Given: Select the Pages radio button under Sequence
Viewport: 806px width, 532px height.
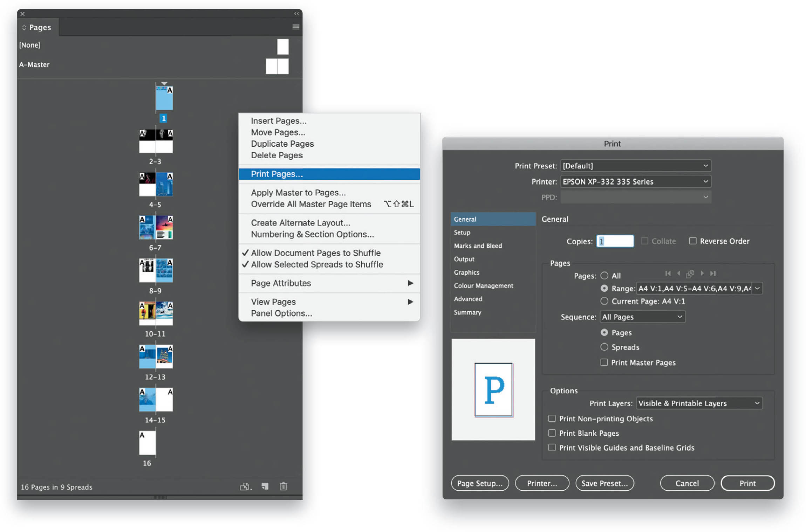Looking at the screenshot, I should 604,332.
